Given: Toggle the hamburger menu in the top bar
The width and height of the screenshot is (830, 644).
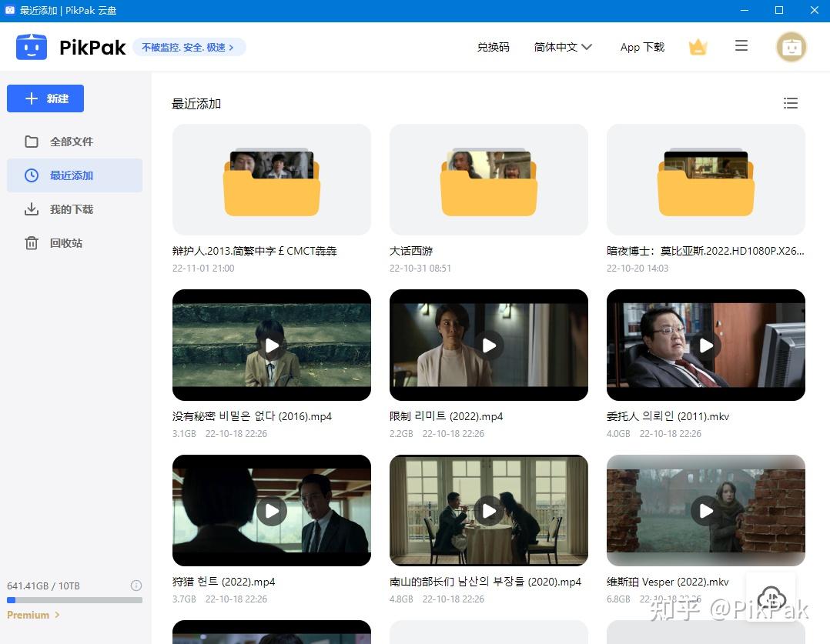Looking at the screenshot, I should 741,46.
